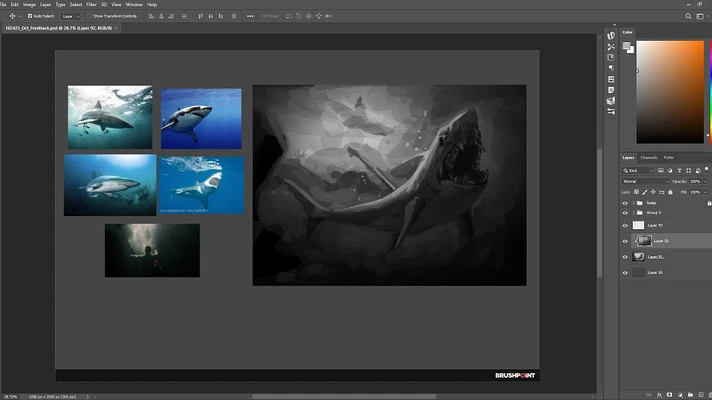Create a new group folder icon

coord(690,395)
